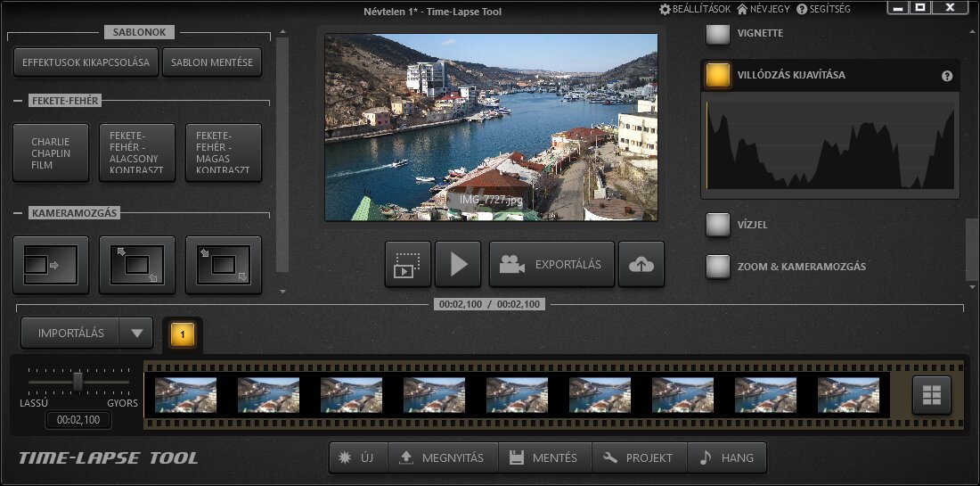This screenshot has height=486, width=980.
Task: Apply the zoom-out camera movement preset
Action: pyautogui.click(x=137, y=265)
